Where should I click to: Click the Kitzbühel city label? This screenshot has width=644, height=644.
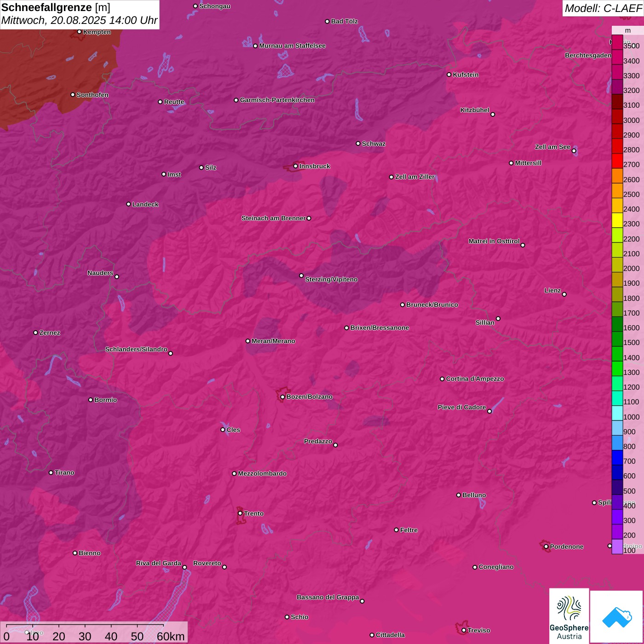point(475,110)
